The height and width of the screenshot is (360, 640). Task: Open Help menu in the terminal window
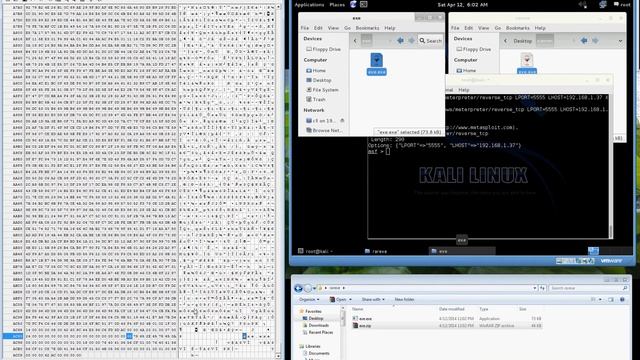(464, 90)
